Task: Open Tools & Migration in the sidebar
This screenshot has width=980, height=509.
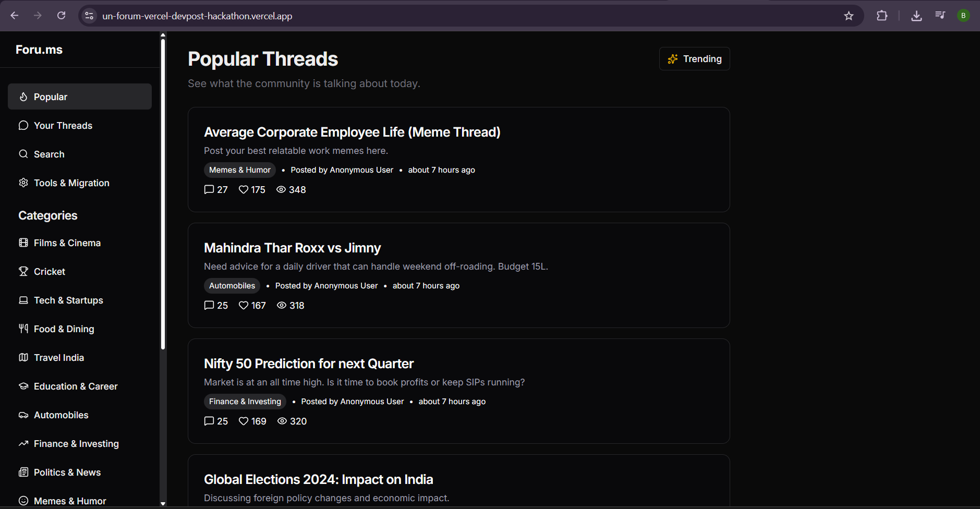Action: click(80, 183)
